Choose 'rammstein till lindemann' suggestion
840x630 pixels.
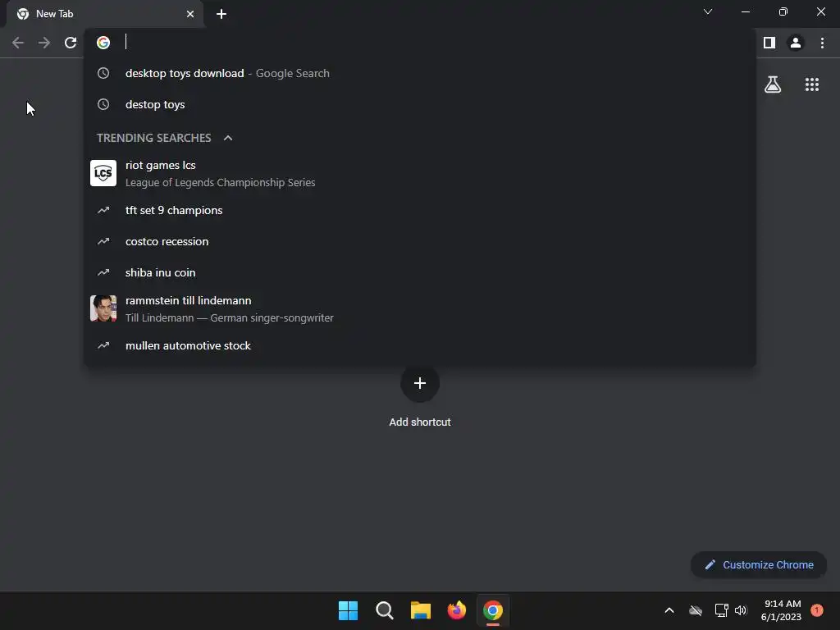420,308
